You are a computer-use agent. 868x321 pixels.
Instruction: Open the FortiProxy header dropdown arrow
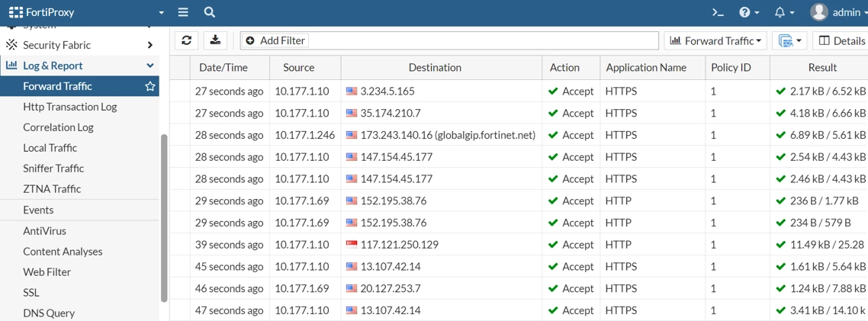coord(162,13)
